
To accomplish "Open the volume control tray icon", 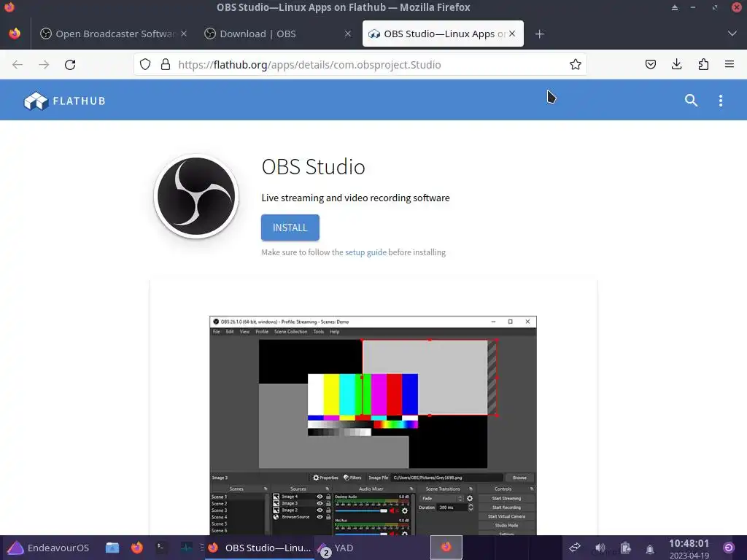I will point(600,548).
